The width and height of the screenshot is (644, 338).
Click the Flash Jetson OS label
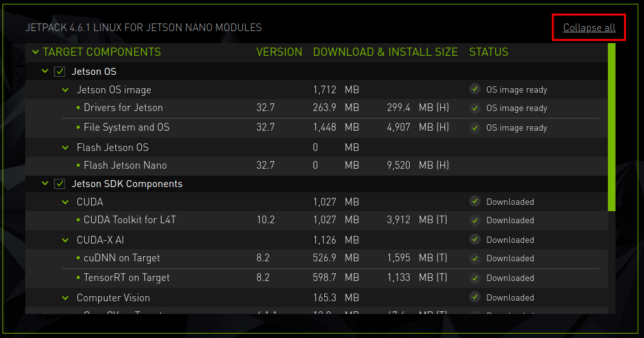pyautogui.click(x=113, y=147)
